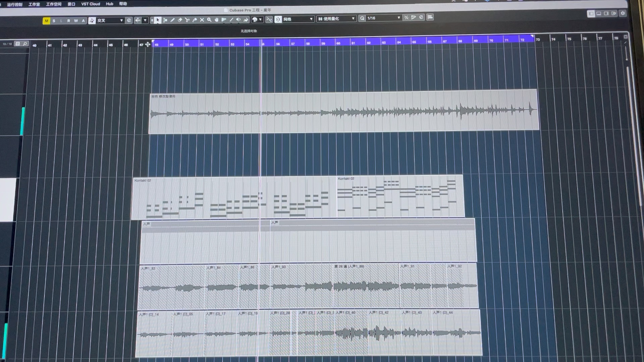Image resolution: width=644 pixels, height=362 pixels.
Task: Toggle Auto-Scroll button
Action: [138, 20]
